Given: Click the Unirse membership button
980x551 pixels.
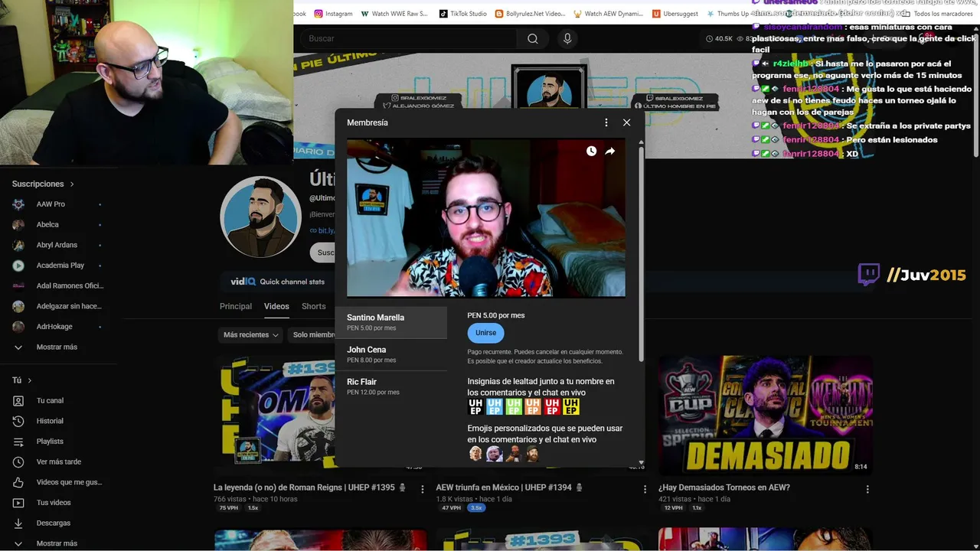Looking at the screenshot, I should 485,333.
